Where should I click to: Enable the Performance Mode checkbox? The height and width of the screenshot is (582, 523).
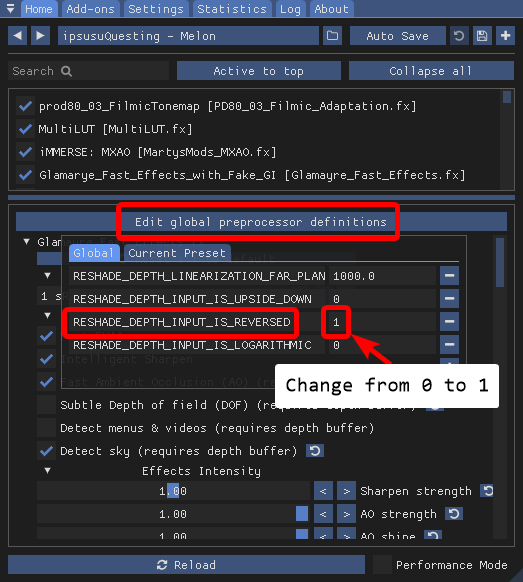[x=382, y=565]
